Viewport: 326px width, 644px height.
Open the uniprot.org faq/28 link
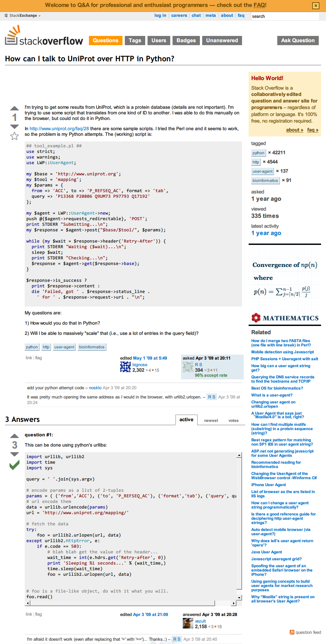[59, 129]
